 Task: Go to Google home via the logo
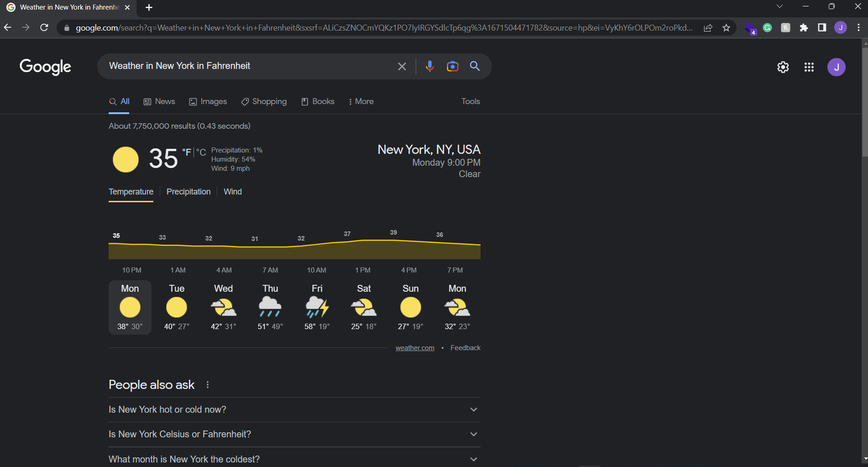[45, 67]
